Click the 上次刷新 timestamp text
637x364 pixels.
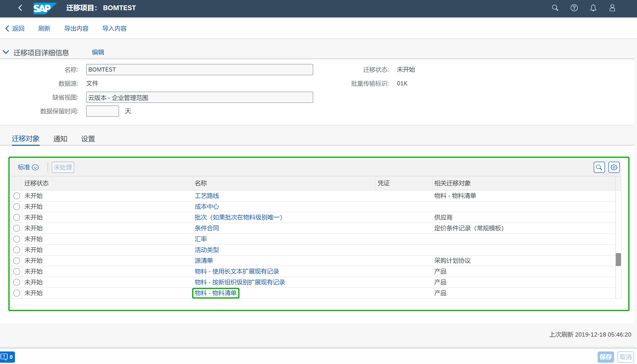[590, 335]
